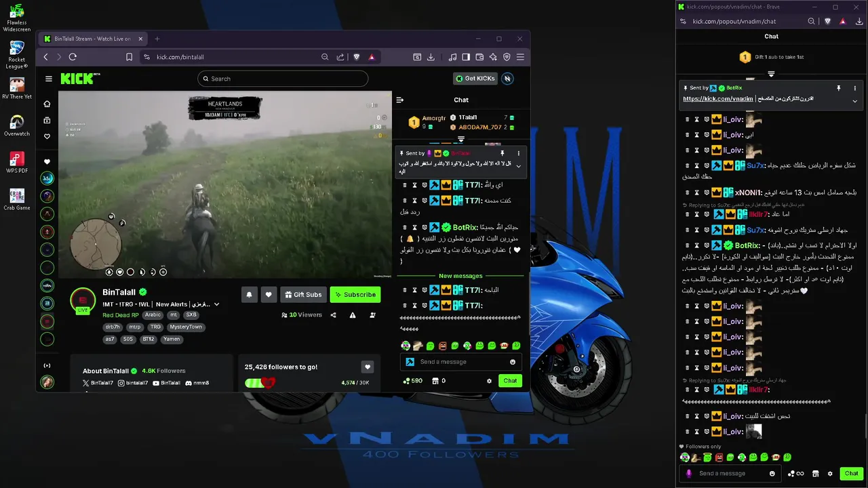Send message with BinTalall Chat button
This screenshot has width=868, height=488.
pyautogui.click(x=510, y=381)
